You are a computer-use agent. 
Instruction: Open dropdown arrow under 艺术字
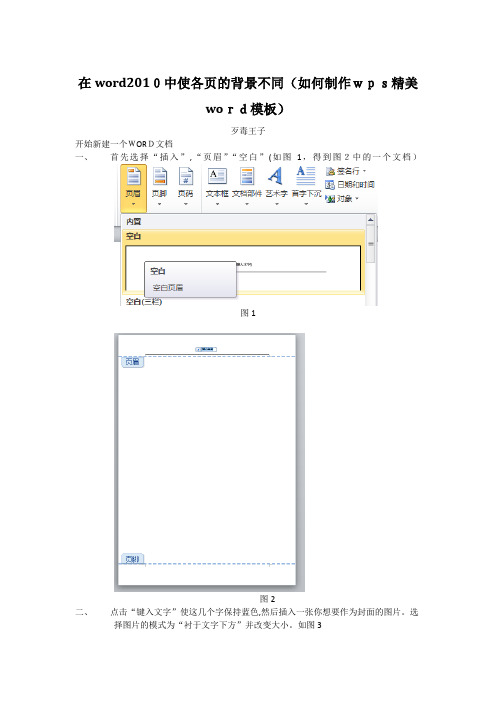point(276,205)
